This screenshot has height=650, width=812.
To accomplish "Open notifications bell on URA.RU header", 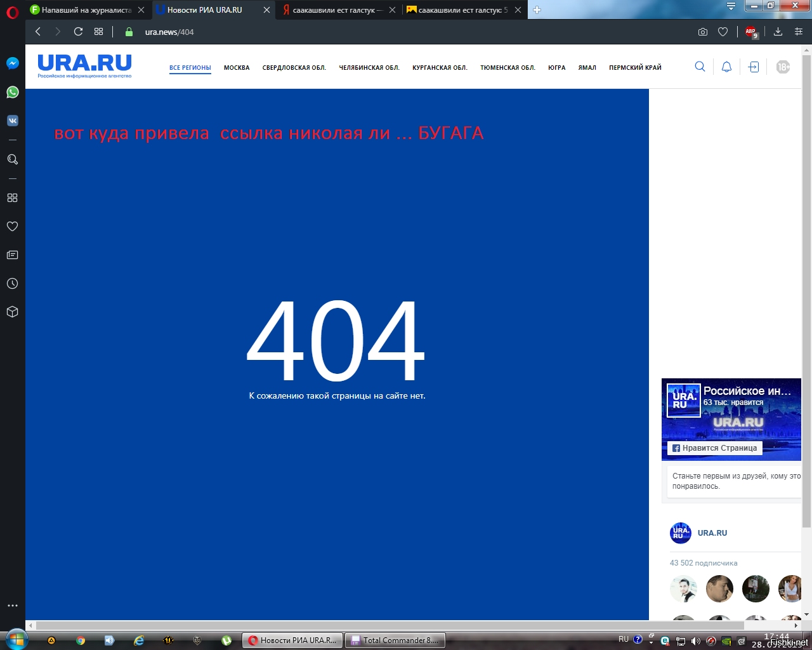I will point(726,67).
